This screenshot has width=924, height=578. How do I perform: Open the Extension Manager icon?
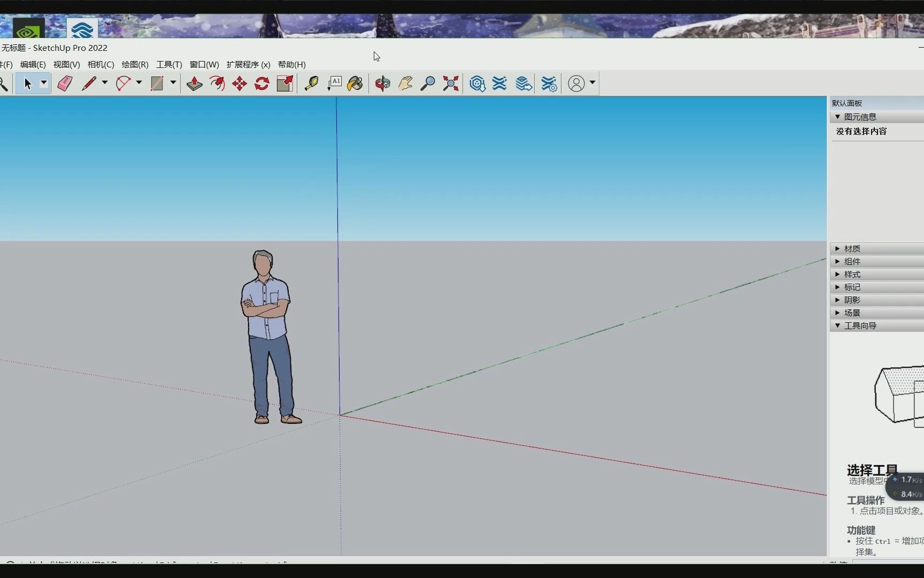pos(549,83)
